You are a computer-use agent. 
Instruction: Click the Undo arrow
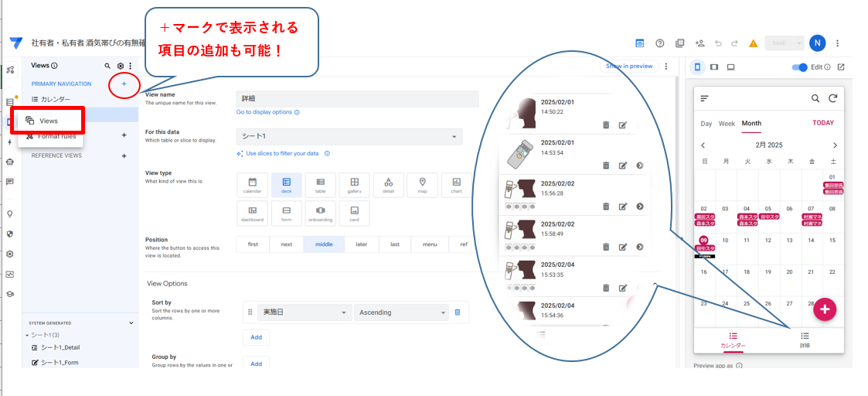[719, 43]
